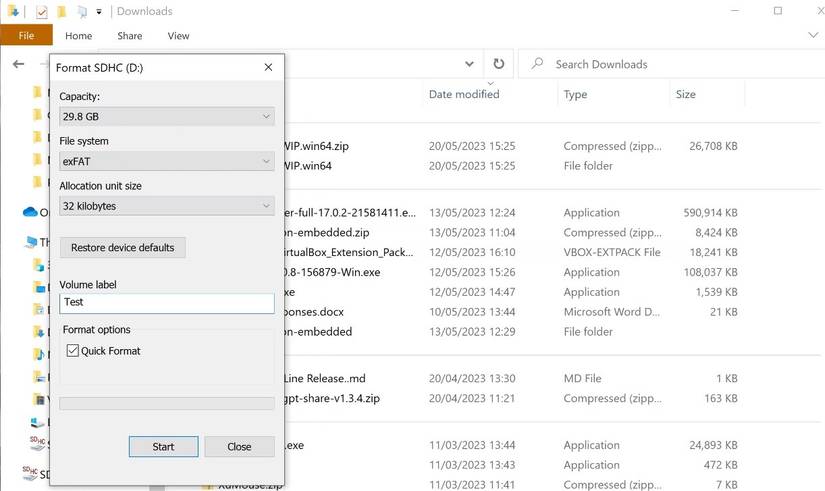Open the 3D Objects folder icon
825x491 pixels.
[x=38, y=265]
